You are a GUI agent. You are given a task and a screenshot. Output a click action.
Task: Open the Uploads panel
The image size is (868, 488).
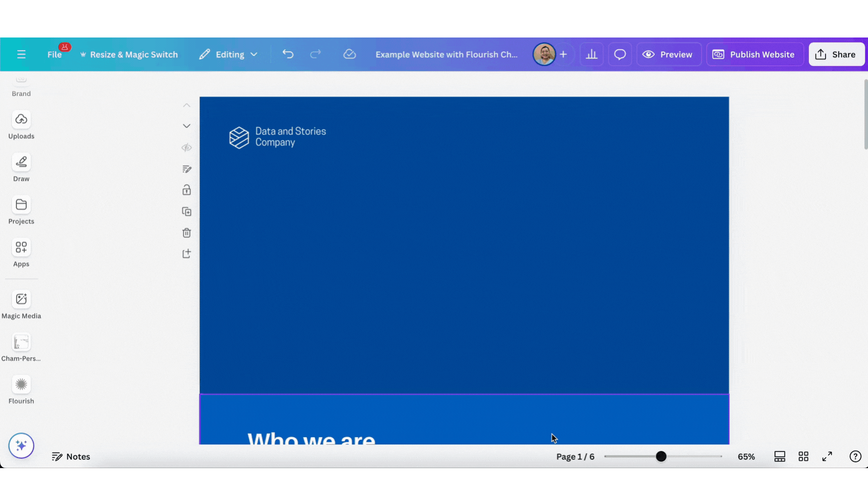tap(21, 124)
